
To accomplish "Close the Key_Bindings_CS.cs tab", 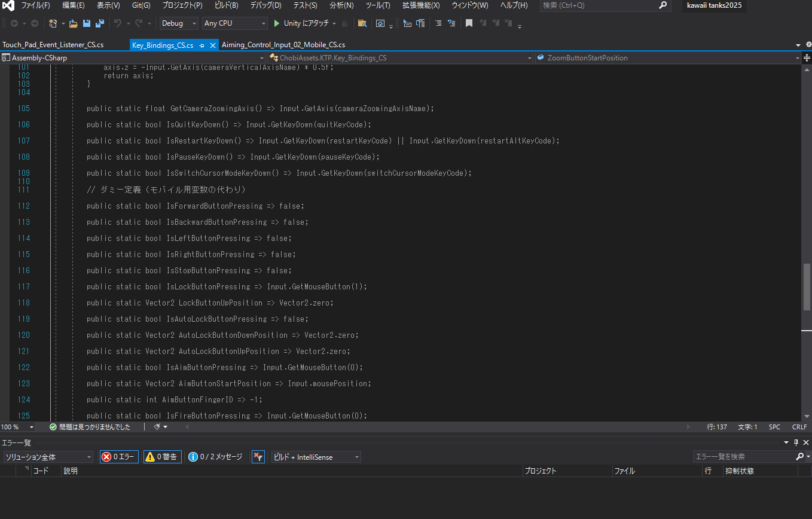I will click(213, 45).
